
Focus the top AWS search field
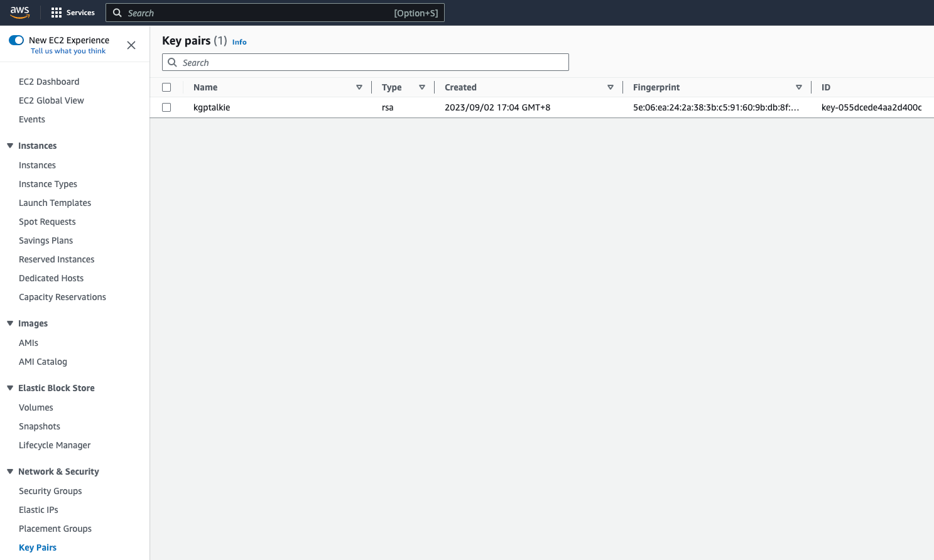pyautogui.click(x=275, y=13)
